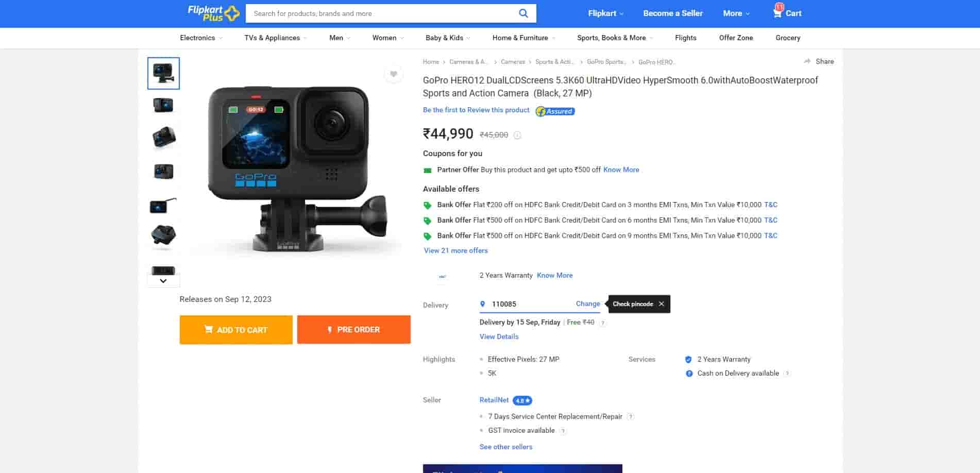This screenshot has width=980, height=473.
Task: Click the Flipkart Assured badge
Action: [x=555, y=111]
